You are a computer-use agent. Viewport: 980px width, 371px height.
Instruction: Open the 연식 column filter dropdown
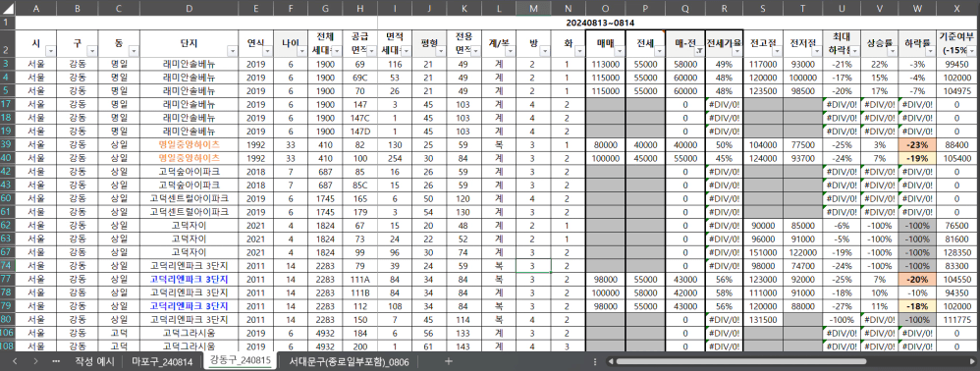coord(269,51)
